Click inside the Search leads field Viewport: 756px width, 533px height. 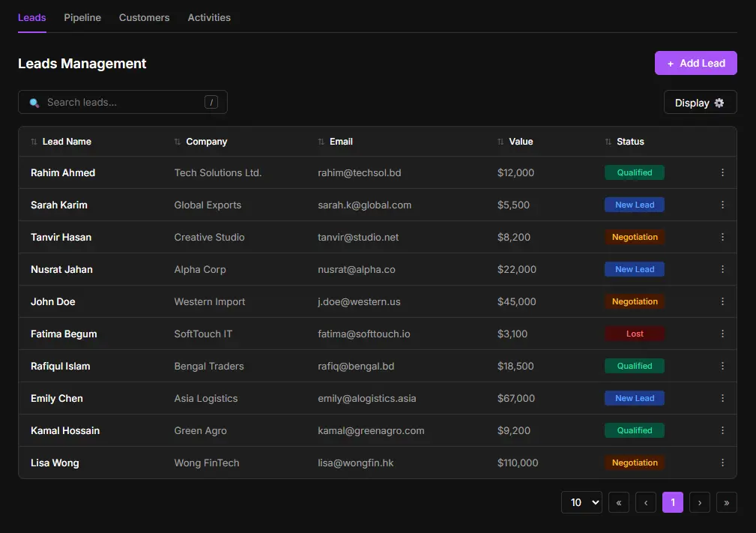point(112,102)
